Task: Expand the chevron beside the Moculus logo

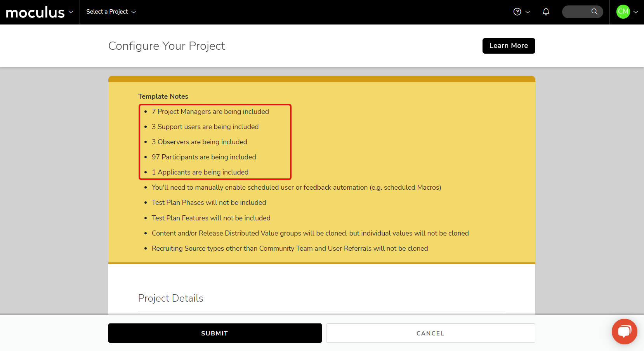Action: click(x=71, y=12)
